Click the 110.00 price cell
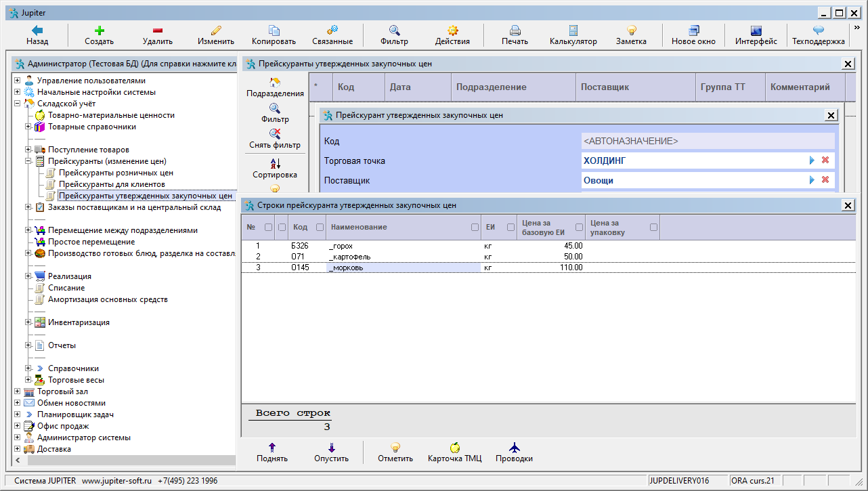This screenshot has width=868, height=491. tap(550, 268)
